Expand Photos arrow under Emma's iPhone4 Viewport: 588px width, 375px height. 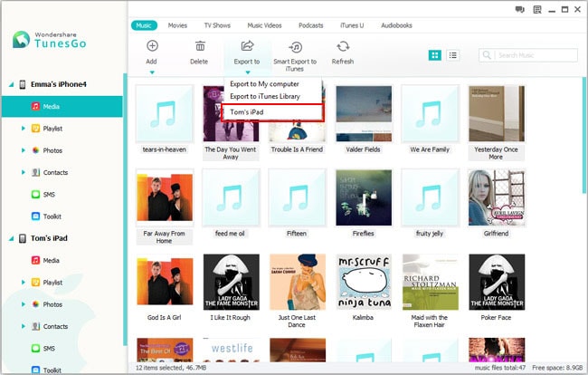click(x=24, y=150)
